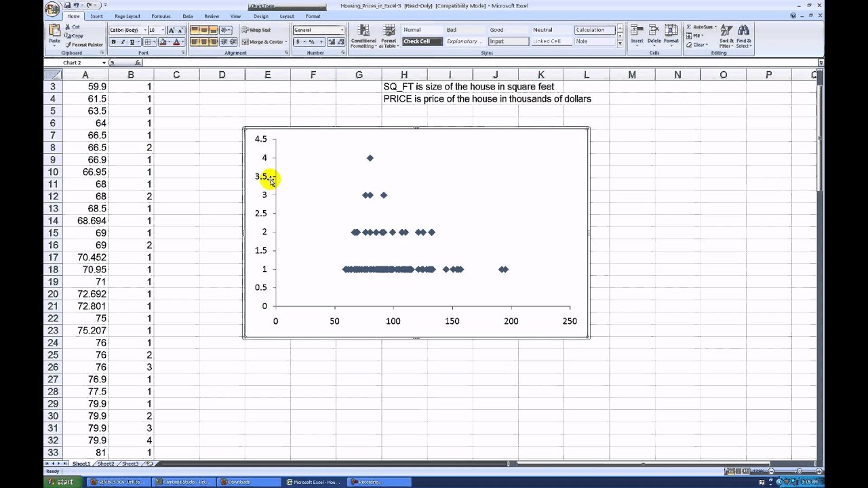868x488 pixels.
Task: Toggle Center horizontal alignment
Action: click(x=203, y=42)
